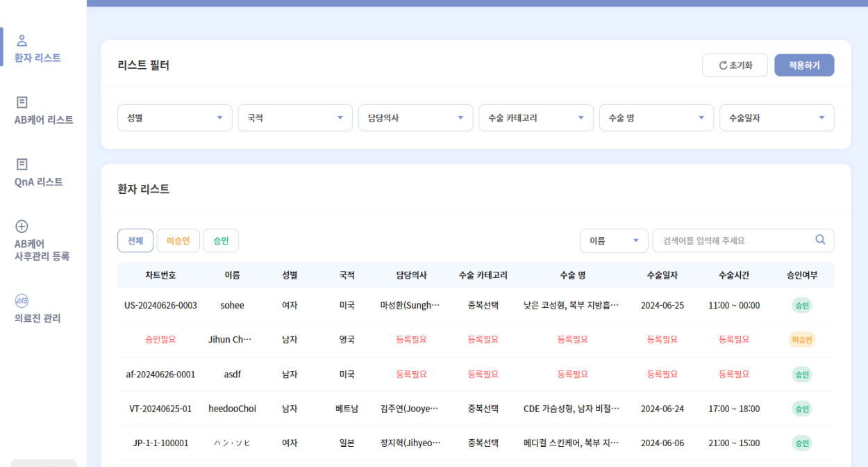Click the QnA 리스트 sidebar icon
This screenshot has height=467, width=868.
coord(22,164)
